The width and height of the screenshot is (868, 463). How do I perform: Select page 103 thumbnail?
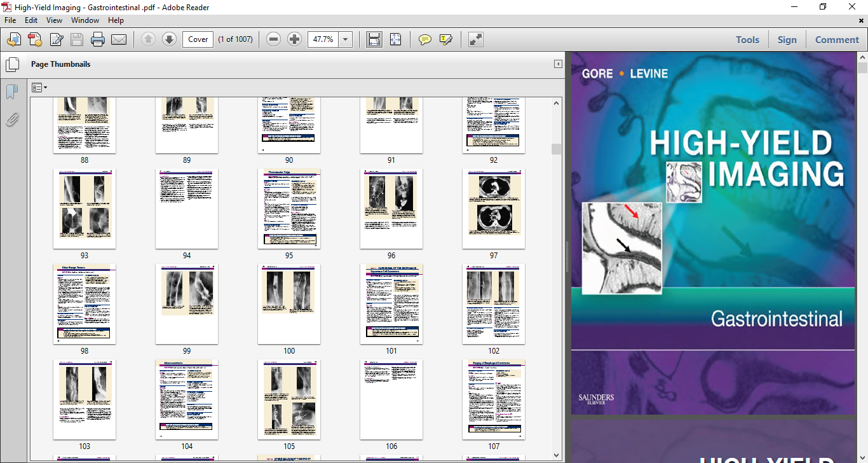[x=85, y=399]
